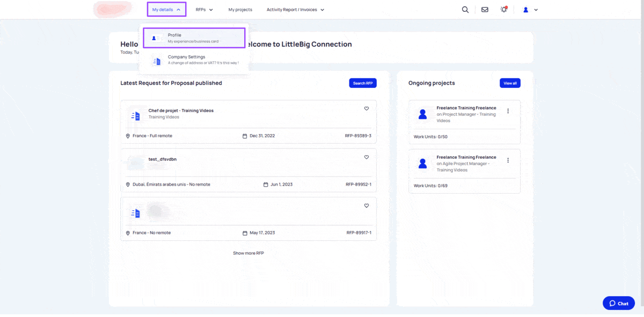The height and width of the screenshot is (317, 644).
Task: Expand Activity Report / Invoices dropdown
Action: [295, 10]
